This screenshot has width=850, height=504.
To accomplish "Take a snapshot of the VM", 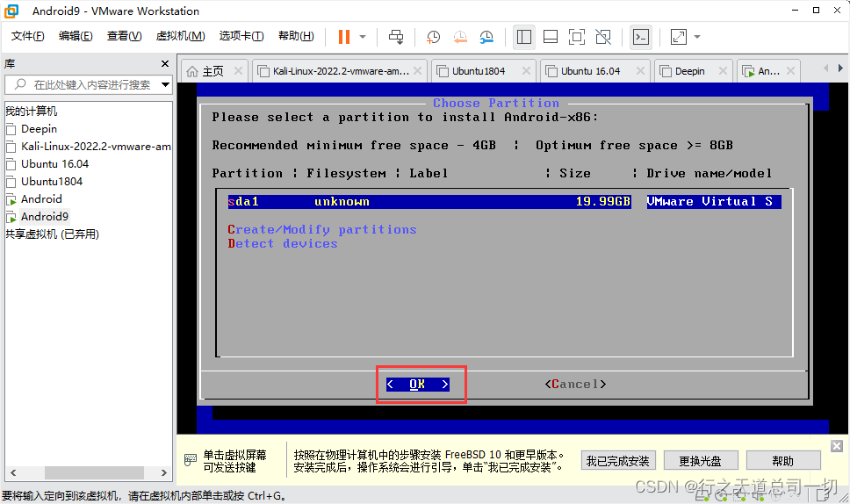I will coord(433,37).
